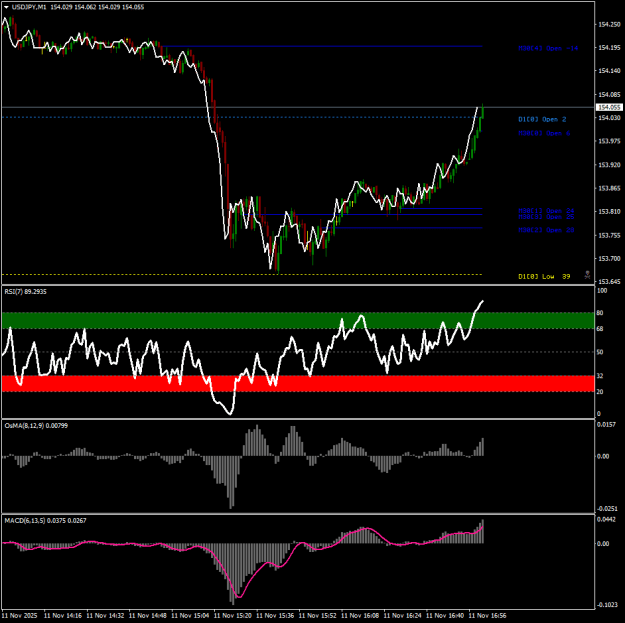The width and height of the screenshot is (625, 623).
Task: Click the '11 Nov 2025' date on time axis
Action: click(x=20, y=616)
